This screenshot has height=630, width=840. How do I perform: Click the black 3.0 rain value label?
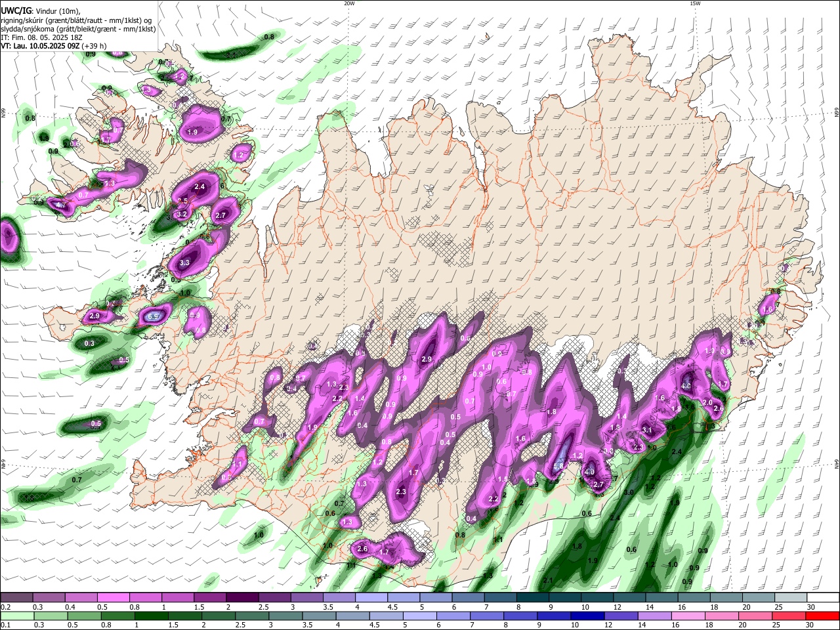point(628,492)
